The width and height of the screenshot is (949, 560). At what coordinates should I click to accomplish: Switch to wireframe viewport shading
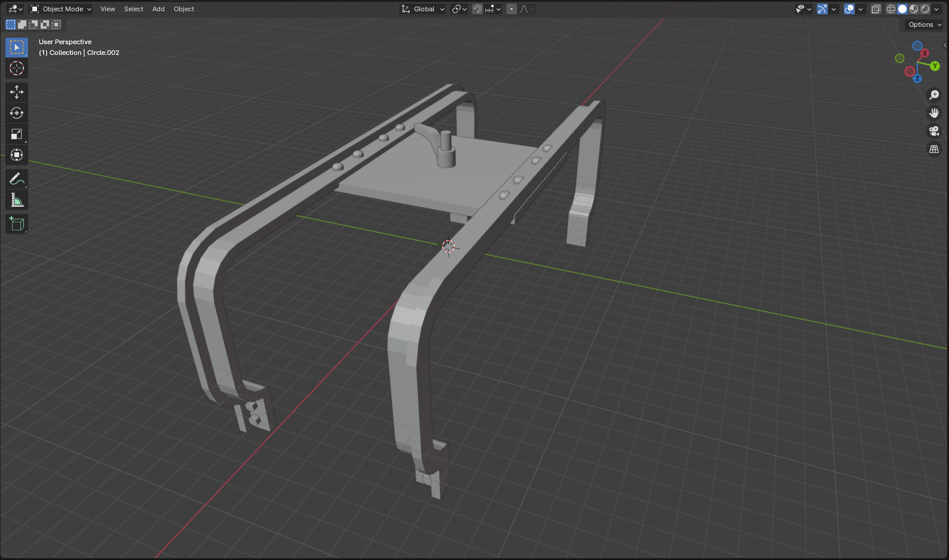click(x=891, y=9)
